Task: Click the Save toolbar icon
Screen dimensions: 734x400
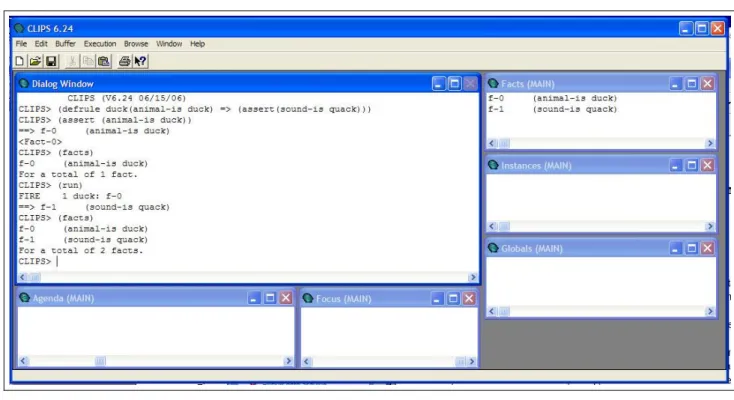Action: 51,61
